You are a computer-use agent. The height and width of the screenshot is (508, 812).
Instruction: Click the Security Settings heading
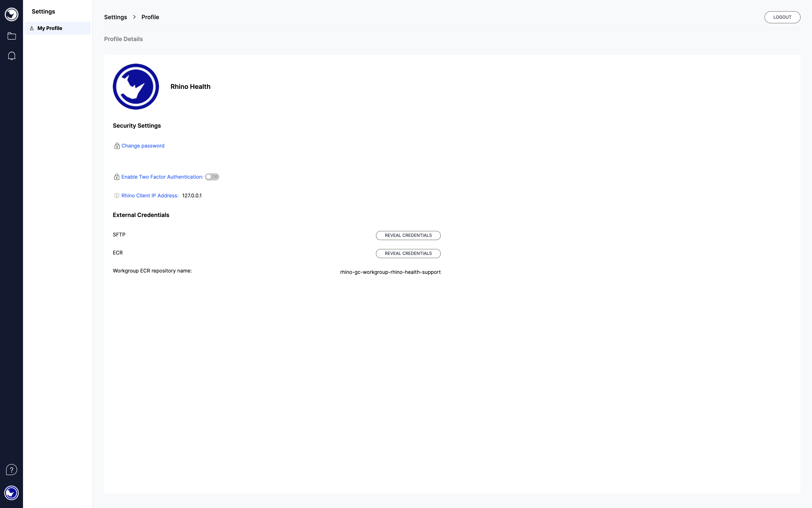tap(137, 126)
